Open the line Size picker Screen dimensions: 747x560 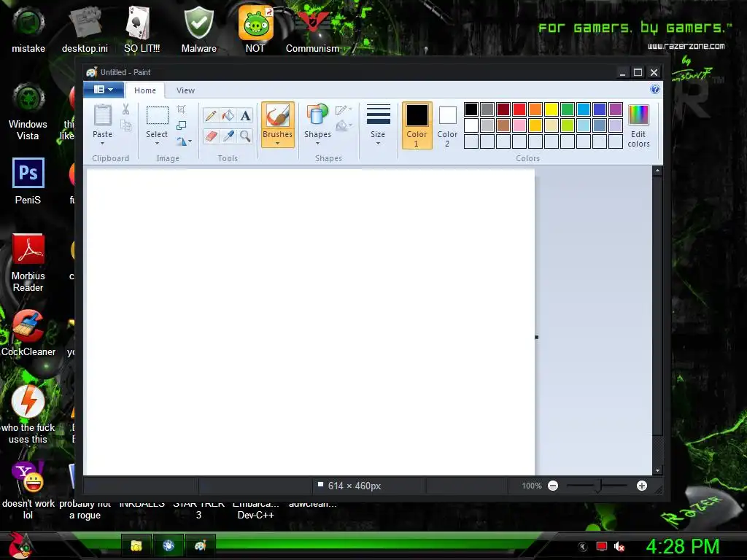click(379, 125)
